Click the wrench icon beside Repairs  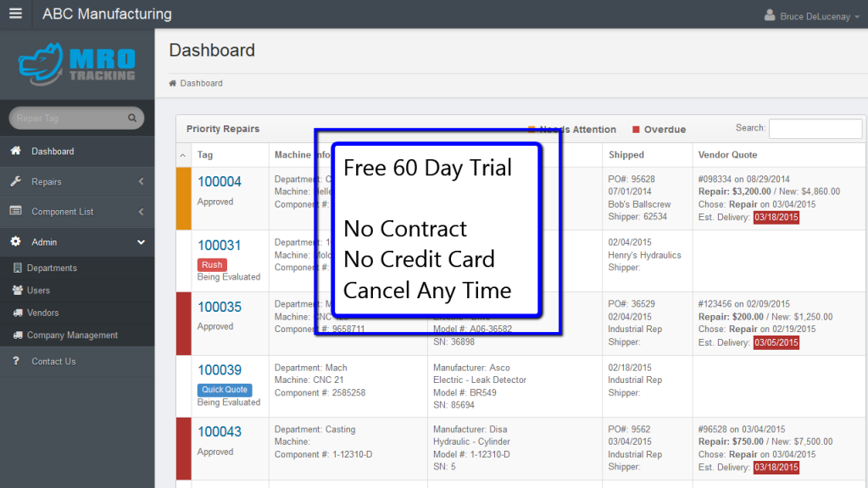click(14, 180)
